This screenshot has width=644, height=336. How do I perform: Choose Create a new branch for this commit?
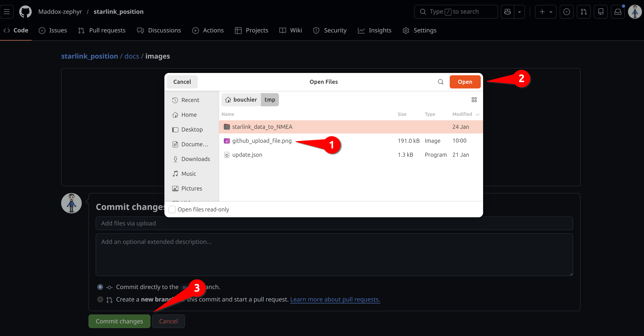tap(100, 300)
